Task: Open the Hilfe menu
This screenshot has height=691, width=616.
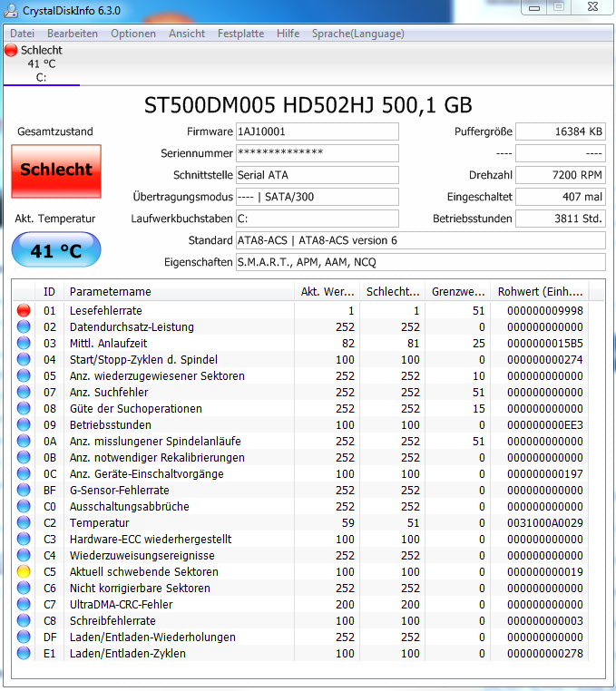Action: (x=288, y=34)
